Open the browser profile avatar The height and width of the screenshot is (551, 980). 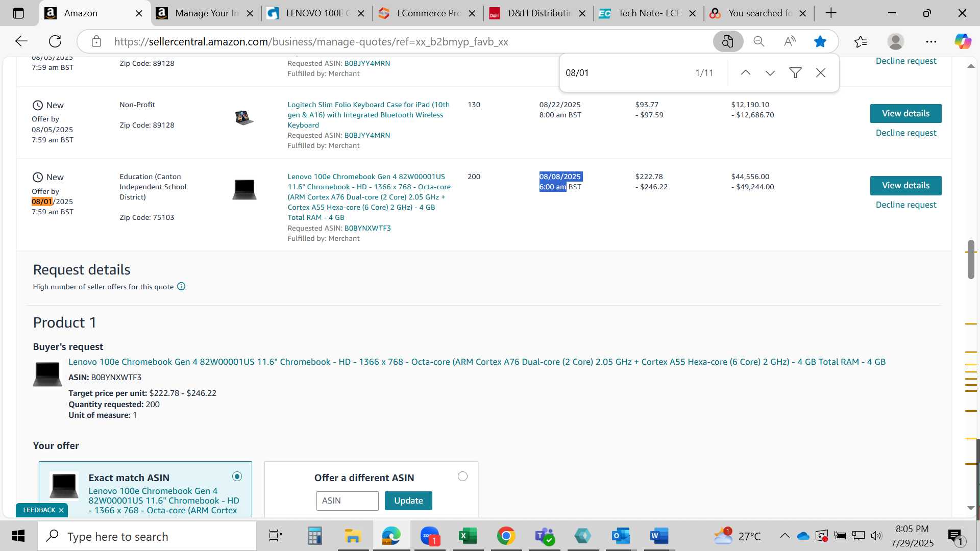coord(896,41)
